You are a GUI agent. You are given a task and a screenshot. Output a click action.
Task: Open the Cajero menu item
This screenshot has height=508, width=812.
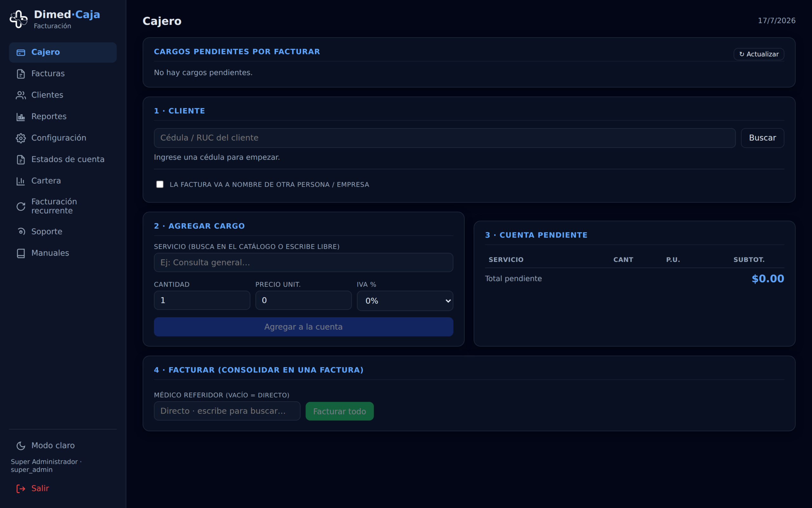pos(63,52)
